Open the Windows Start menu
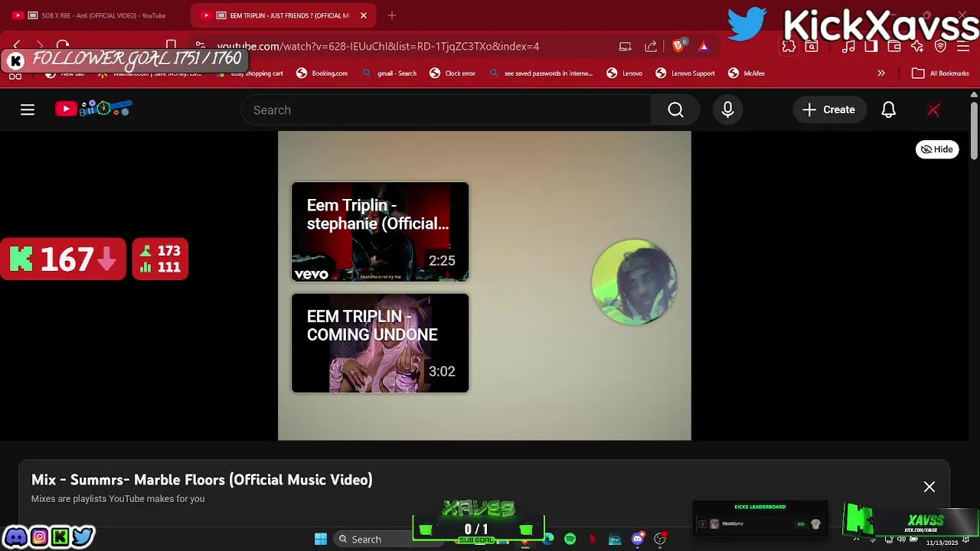This screenshot has width=980, height=551. (x=321, y=540)
